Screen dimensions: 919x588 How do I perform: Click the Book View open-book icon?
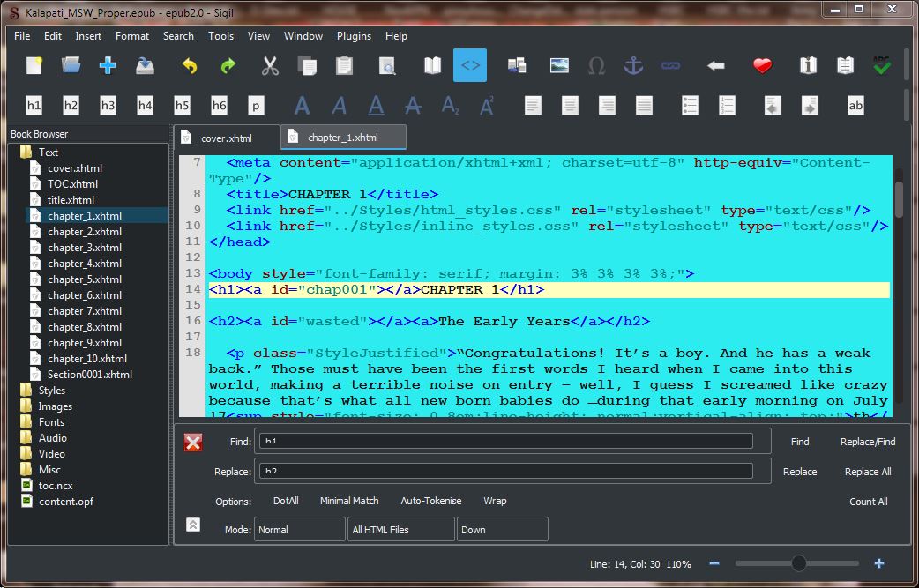(432, 66)
